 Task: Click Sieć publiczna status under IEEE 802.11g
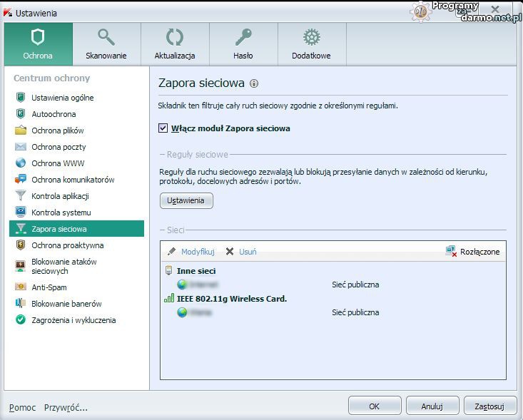[355, 312]
